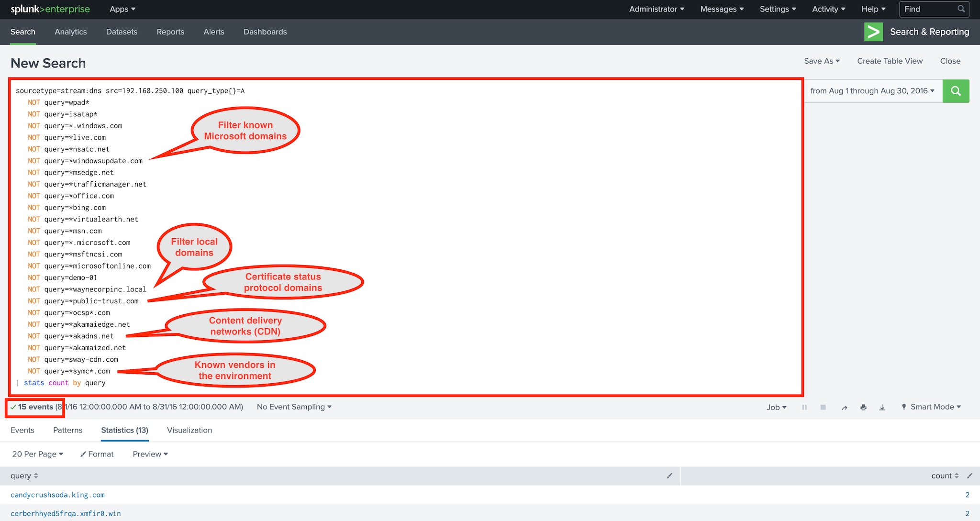This screenshot has height=521, width=980.
Task: Click the '| stats count by query' line
Action: [x=61, y=383]
